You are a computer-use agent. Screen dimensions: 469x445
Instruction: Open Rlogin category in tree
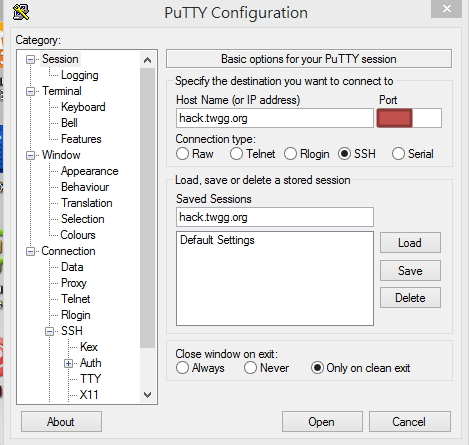coord(76,315)
